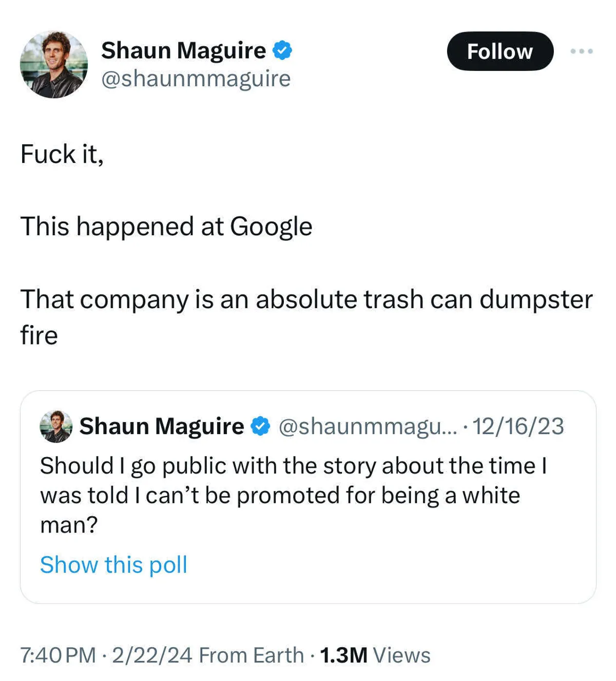
Task: Click the blue verified badge beside the main author name
Action: click(x=282, y=50)
